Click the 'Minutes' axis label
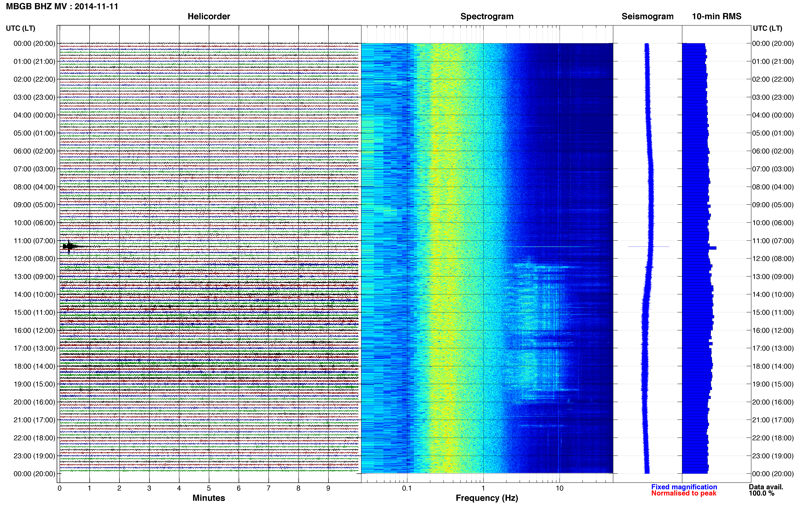 (208, 498)
